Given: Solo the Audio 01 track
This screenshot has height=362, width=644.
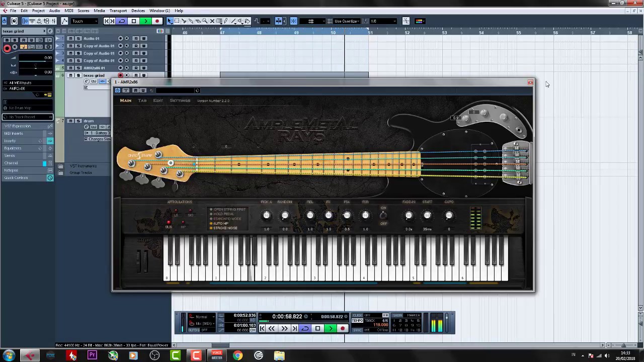Looking at the screenshot, I should click(x=78, y=39).
